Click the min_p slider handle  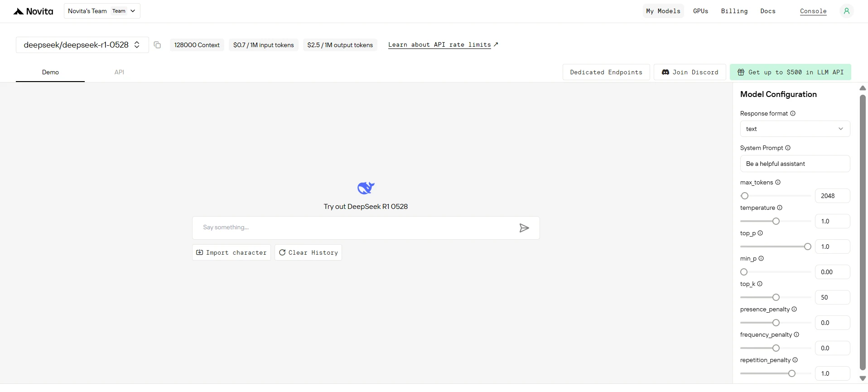click(744, 272)
